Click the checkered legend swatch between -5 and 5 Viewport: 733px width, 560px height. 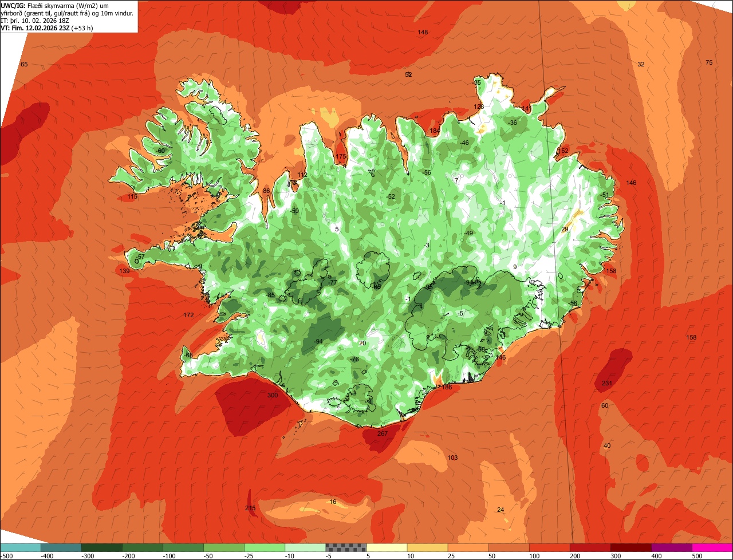click(346, 547)
